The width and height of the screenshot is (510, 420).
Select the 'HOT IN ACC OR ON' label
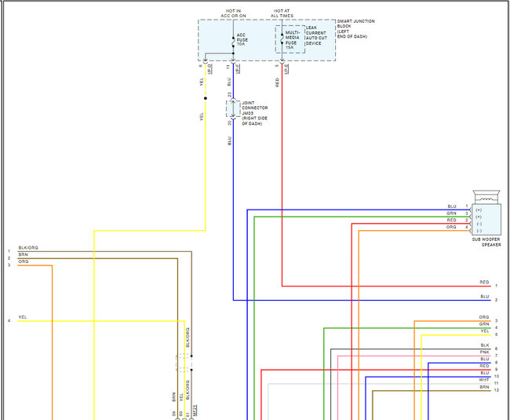pos(233,13)
